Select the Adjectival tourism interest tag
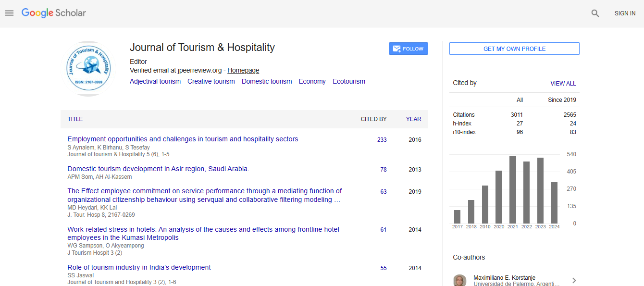Viewport: 644px width, 286px height. pyautogui.click(x=155, y=81)
